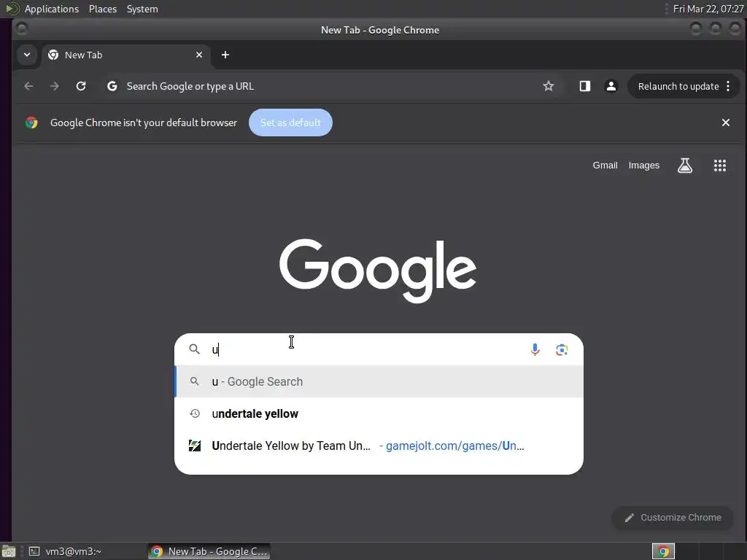Open the Applications menu
This screenshot has height=560, width=747.
tap(52, 9)
